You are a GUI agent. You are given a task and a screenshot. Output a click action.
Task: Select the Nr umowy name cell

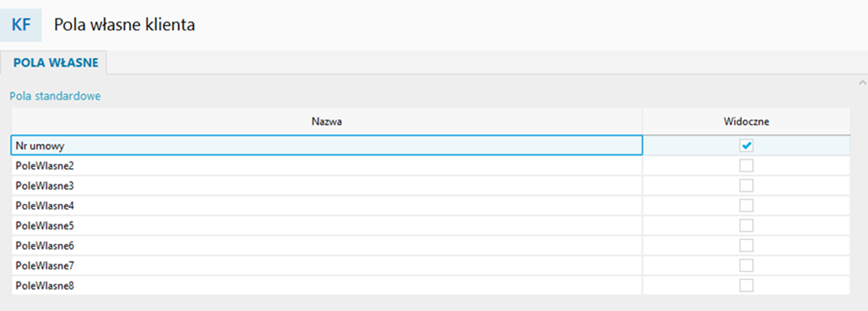pyautogui.click(x=327, y=146)
